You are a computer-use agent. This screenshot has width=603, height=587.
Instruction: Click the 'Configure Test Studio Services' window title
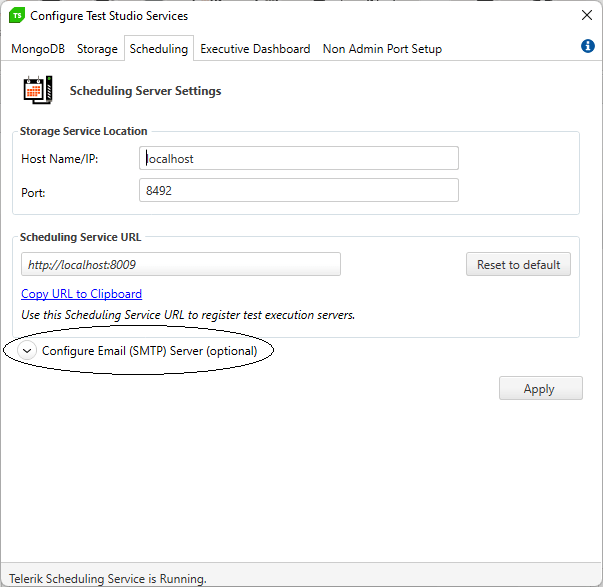coord(109,16)
